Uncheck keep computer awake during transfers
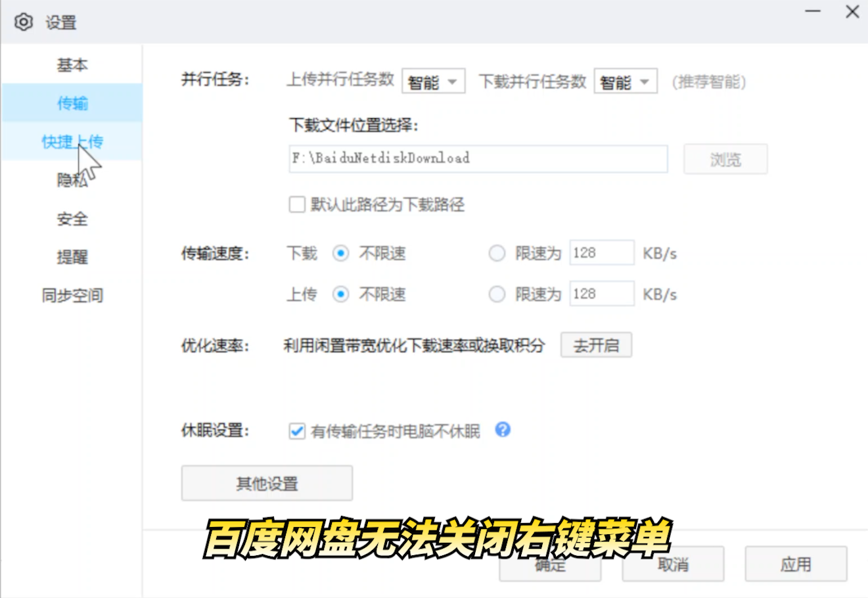Viewport: 868px width, 598px height. (x=297, y=431)
